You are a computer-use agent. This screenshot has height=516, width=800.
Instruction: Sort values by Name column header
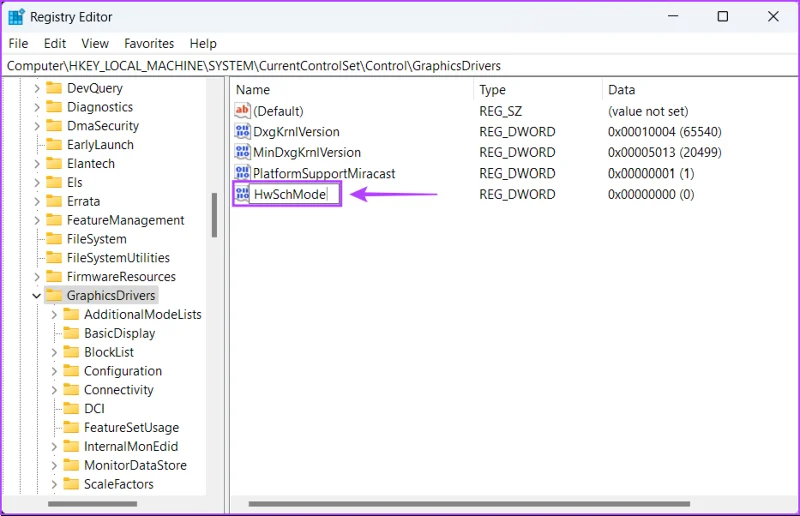352,90
